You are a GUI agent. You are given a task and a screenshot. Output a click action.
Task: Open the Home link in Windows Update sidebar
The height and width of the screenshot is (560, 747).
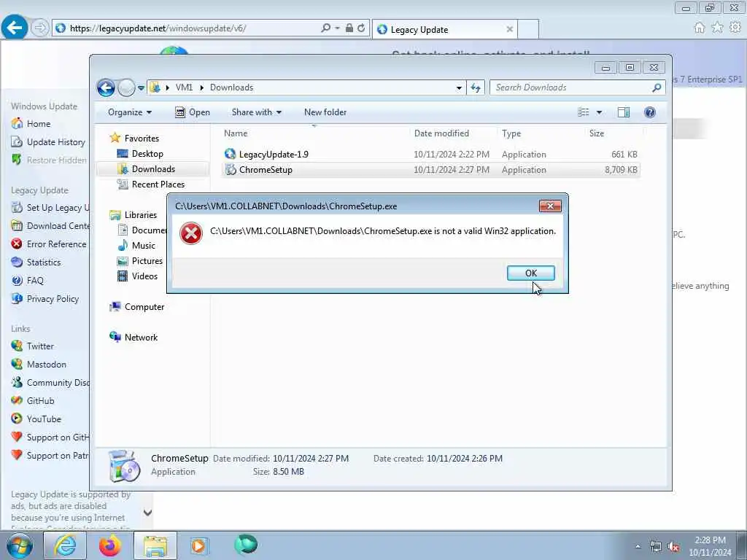point(38,124)
